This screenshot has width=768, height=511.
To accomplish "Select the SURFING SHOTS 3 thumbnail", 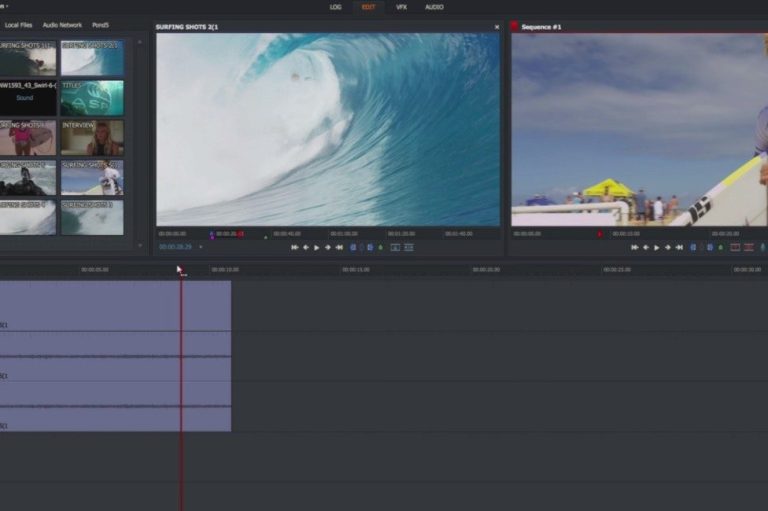I will tap(92, 218).
